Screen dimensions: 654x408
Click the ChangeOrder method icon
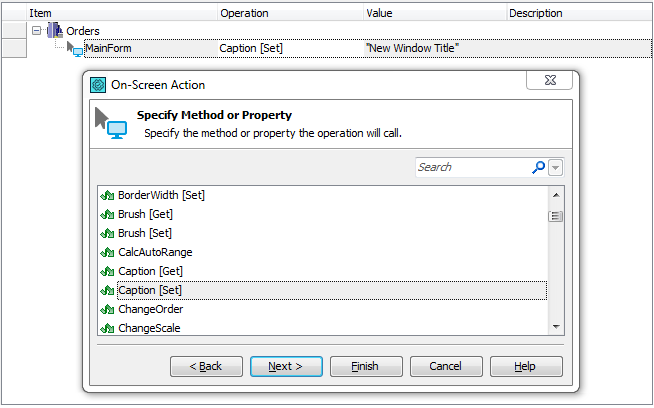[107, 309]
